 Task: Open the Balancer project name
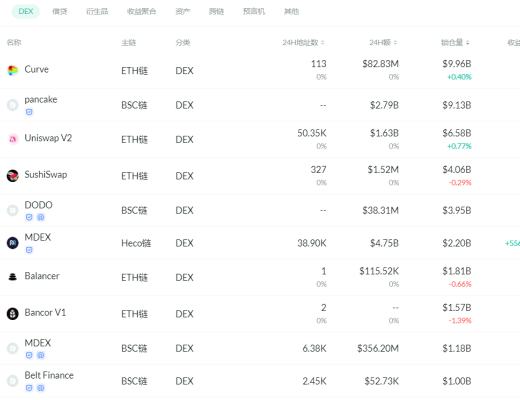(x=42, y=276)
